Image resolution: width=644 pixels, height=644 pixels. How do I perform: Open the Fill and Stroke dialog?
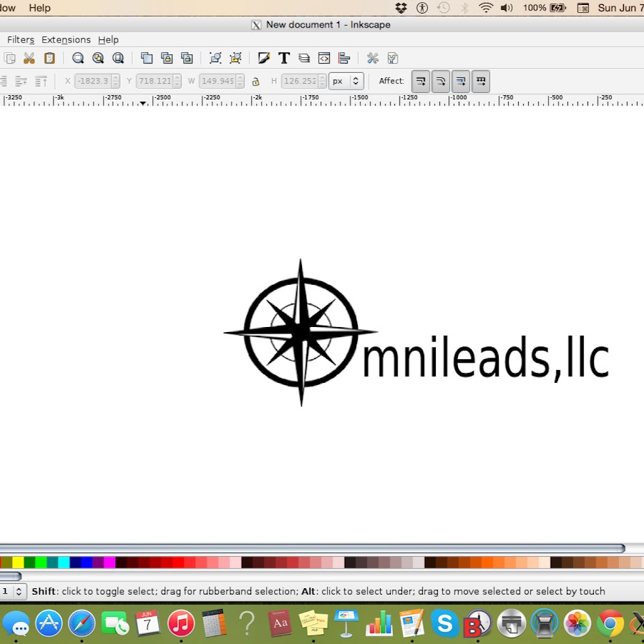[x=263, y=58]
